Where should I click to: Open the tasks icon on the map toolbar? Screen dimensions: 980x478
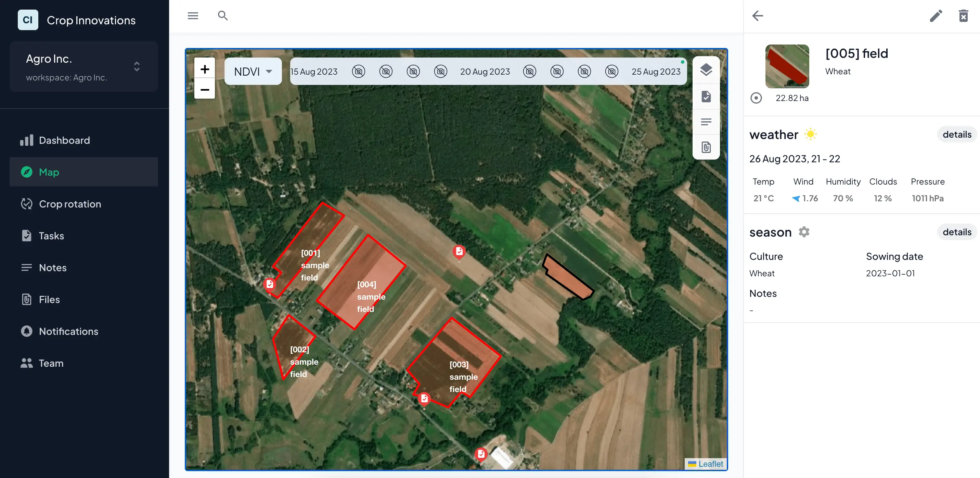coord(706,96)
